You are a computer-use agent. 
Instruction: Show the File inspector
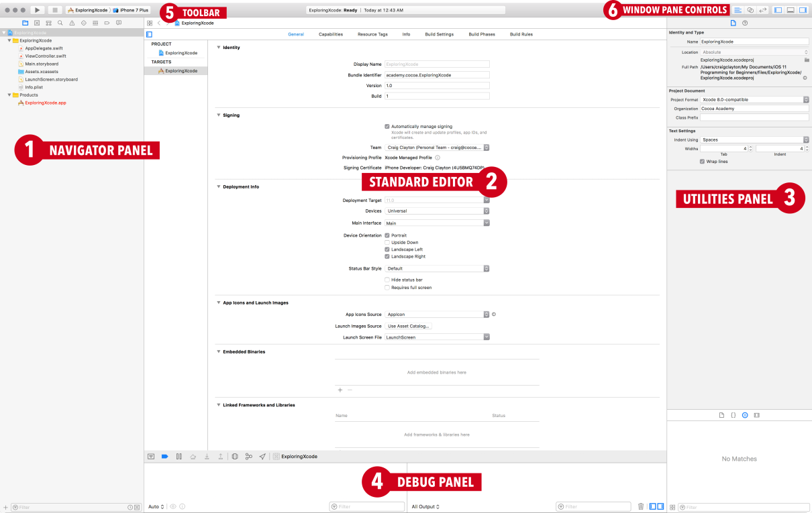733,23
